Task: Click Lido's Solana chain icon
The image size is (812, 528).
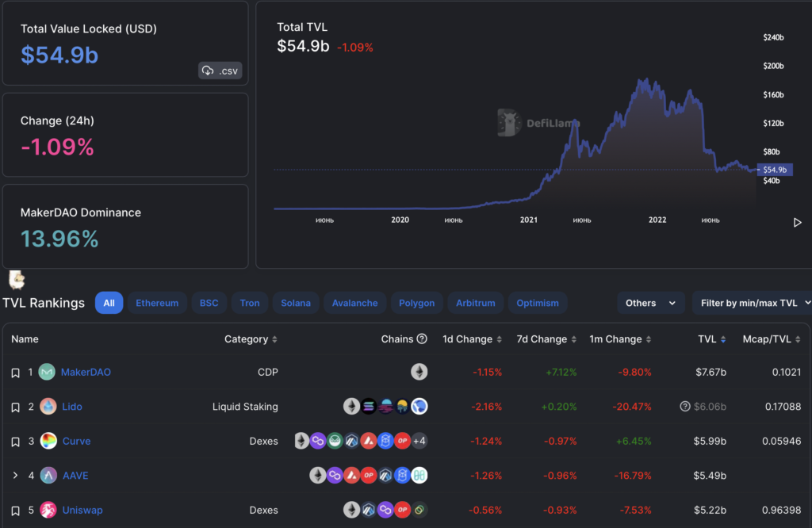Action: point(369,407)
